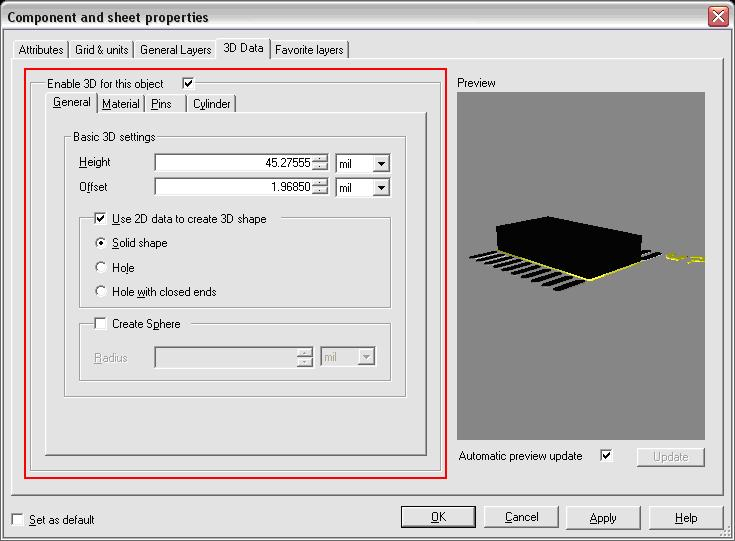
Task: Open the Cylinder sub-tab
Action: [x=212, y=104]
